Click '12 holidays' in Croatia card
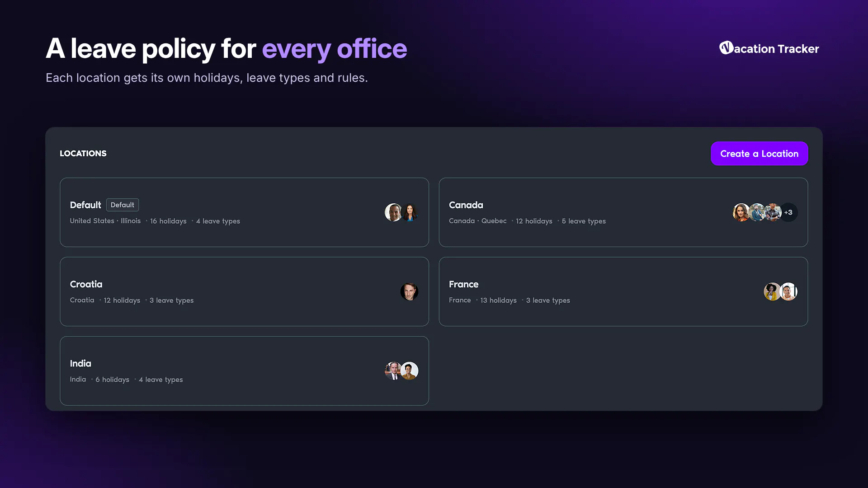 (x=122, y=300)
